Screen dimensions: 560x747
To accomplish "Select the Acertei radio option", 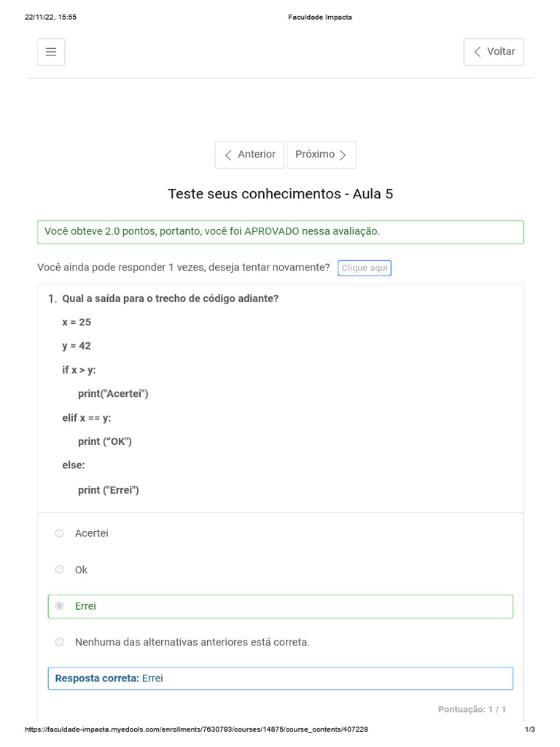I will coord(60,533).
